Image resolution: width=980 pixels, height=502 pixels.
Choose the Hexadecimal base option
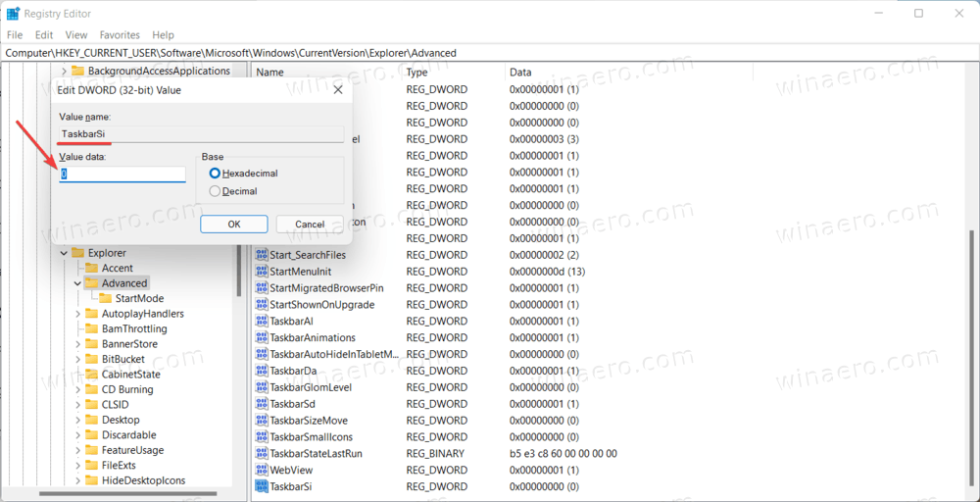click(215, 174)
